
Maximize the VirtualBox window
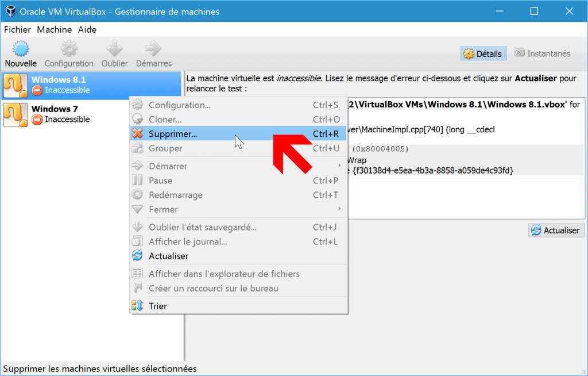pyautogui.click(x=535, y=11)
